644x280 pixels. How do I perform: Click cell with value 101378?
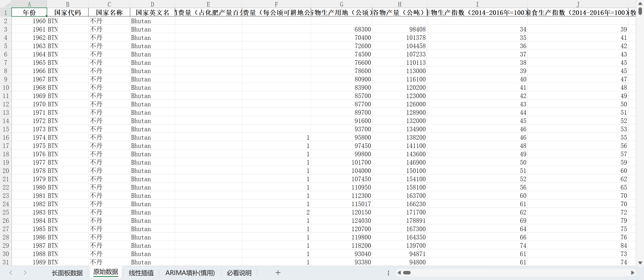point(400,38)
